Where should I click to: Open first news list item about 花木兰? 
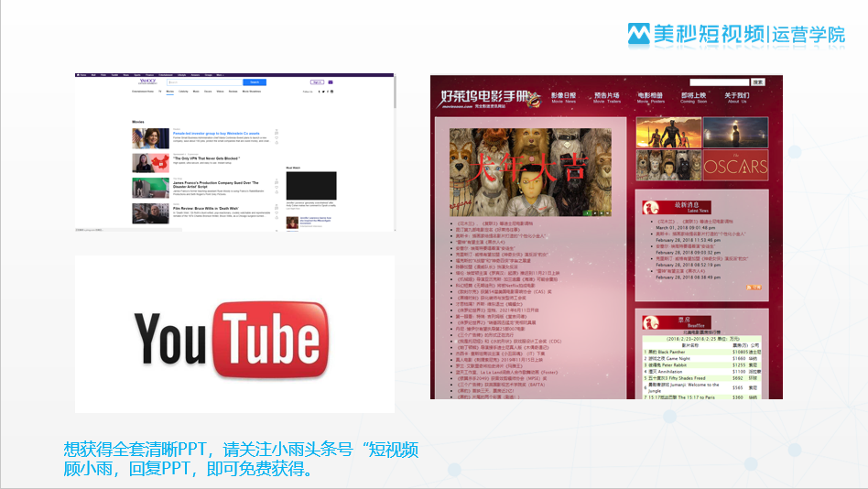pyautogui.click(x=494, y=223)
